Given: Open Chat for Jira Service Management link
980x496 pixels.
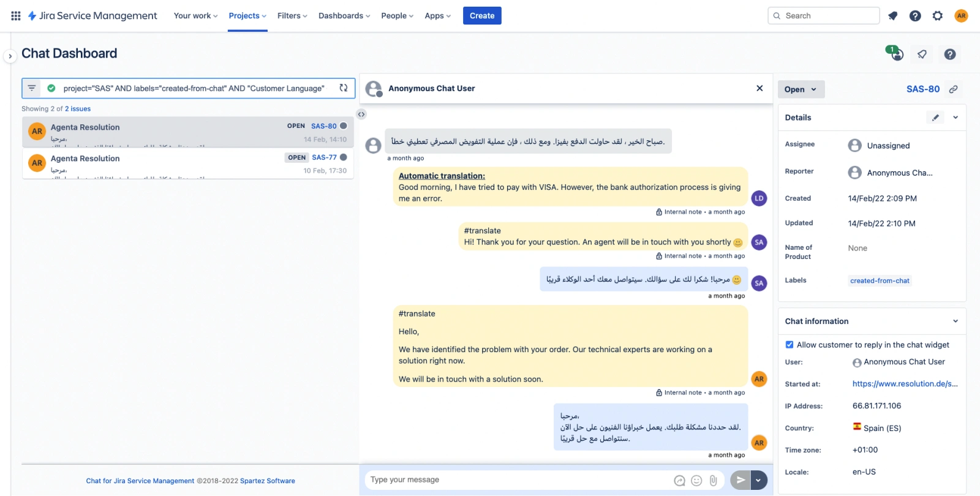Looking at the screenshot, I should 140,481.
